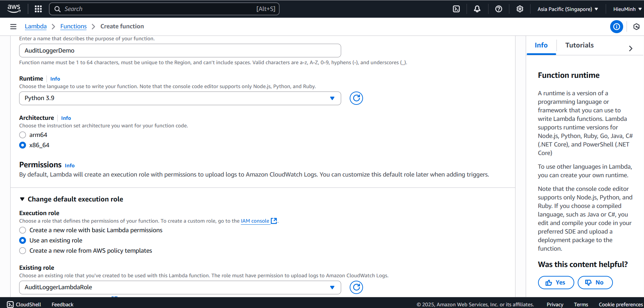This screenshot has height=308, width=644.
Task: Open the Permissions Info link
Action: (70, 165)
